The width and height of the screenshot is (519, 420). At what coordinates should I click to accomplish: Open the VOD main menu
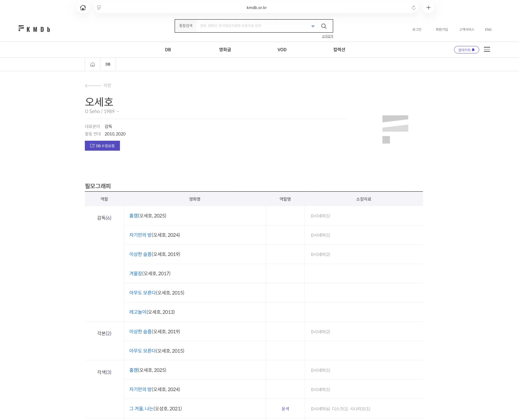click(282, 50)
